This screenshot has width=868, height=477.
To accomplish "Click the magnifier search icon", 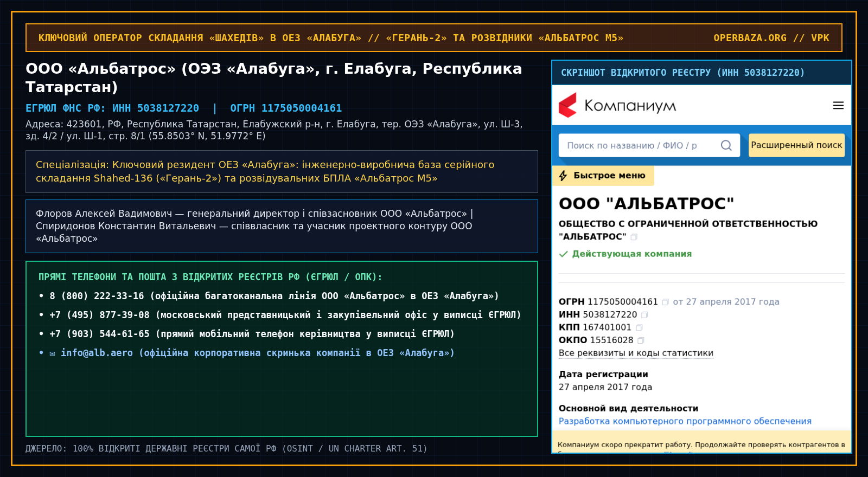I will point(726,145).
